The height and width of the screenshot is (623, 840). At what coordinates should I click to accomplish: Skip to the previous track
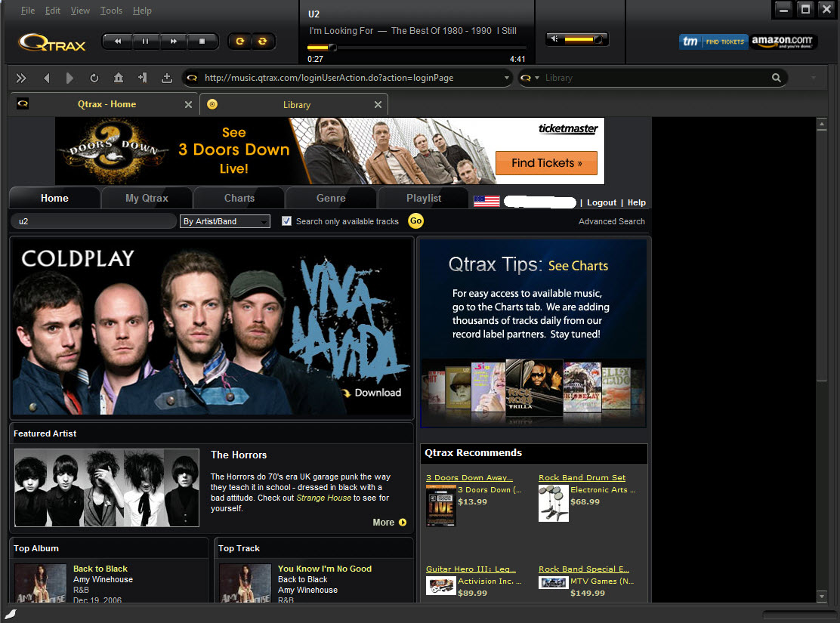(x=117, y=42)
